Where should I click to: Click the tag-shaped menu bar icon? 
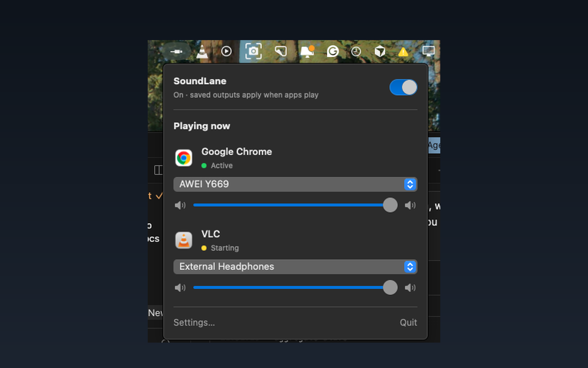(x=281, y=51)
